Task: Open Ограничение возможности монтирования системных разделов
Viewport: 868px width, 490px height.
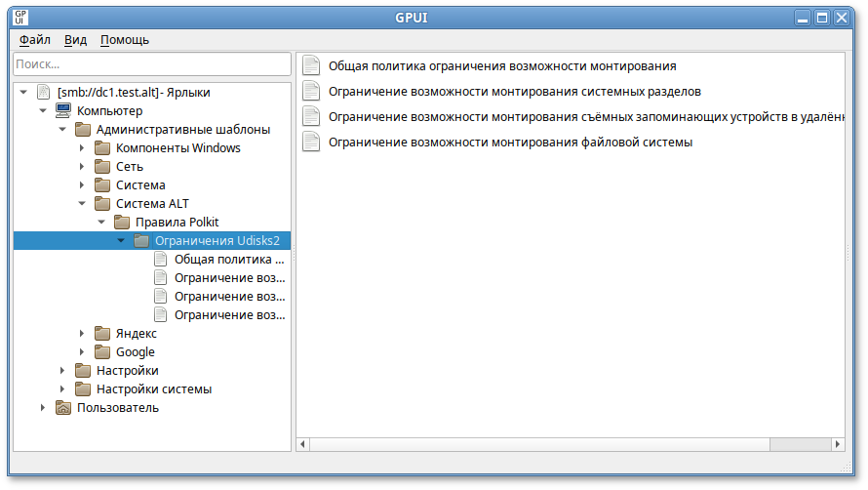Action: coord(515,92)
